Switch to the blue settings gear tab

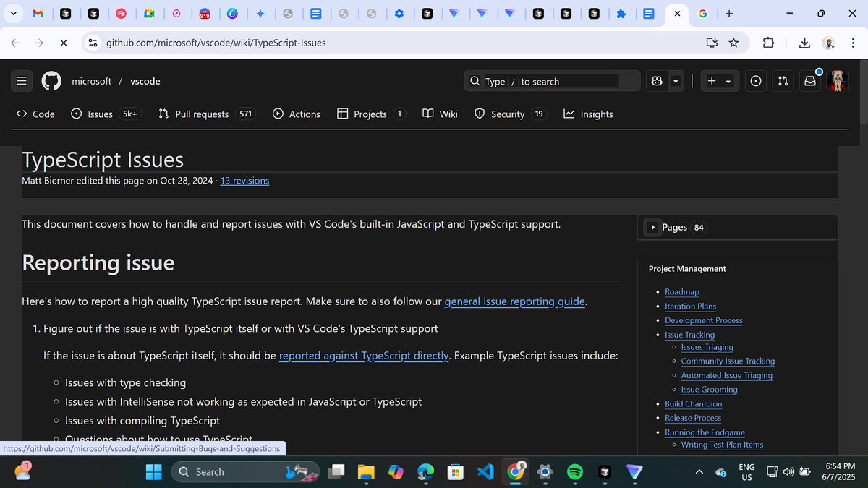(399, 13)
